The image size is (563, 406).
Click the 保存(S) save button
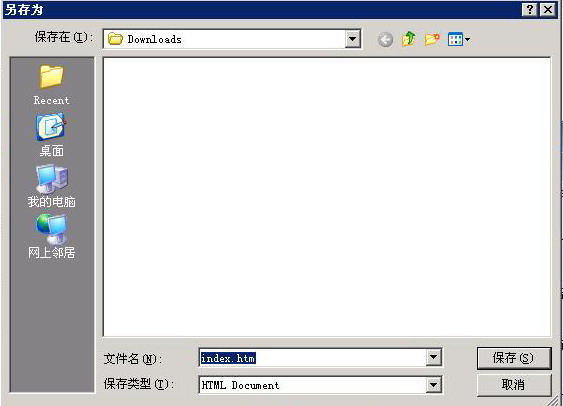pyautogui.click(x=514, y=358)
